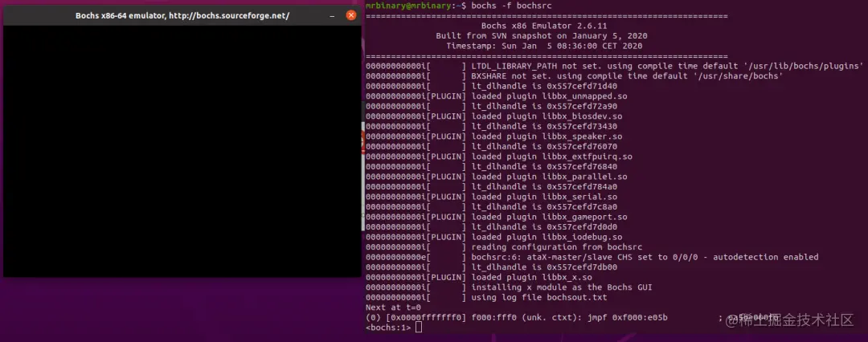
Task: Click the terminal prompt 'bochs -f bochsrc' command
Action: coord(510,5)
